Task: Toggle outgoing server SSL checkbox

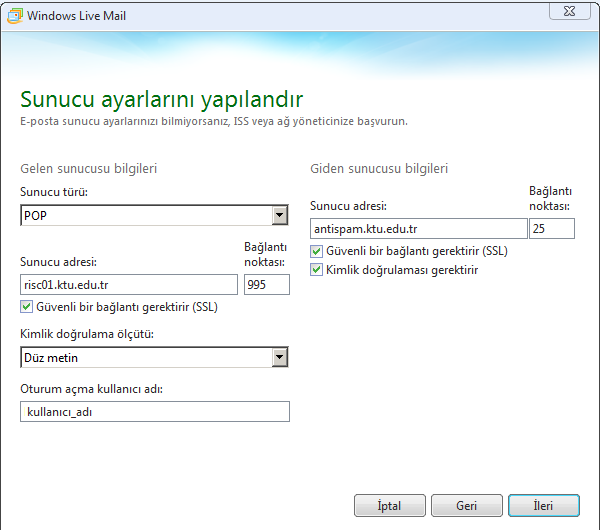Action: pos(316,251)
